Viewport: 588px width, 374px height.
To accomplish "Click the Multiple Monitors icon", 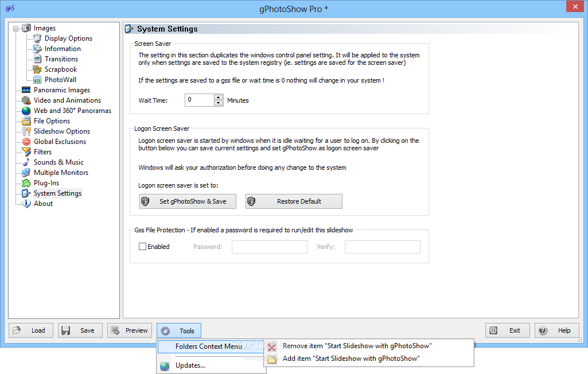I will click(26, 173).
